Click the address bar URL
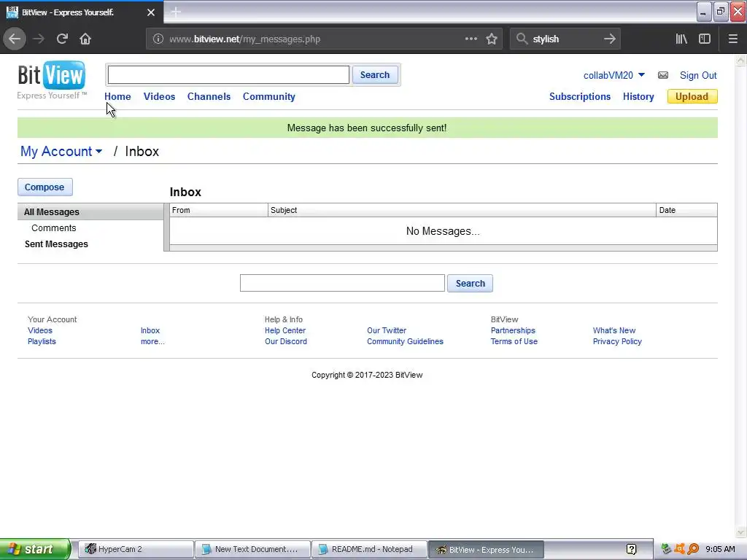This screenshot has width=747, height=560. tap(245, 39)
